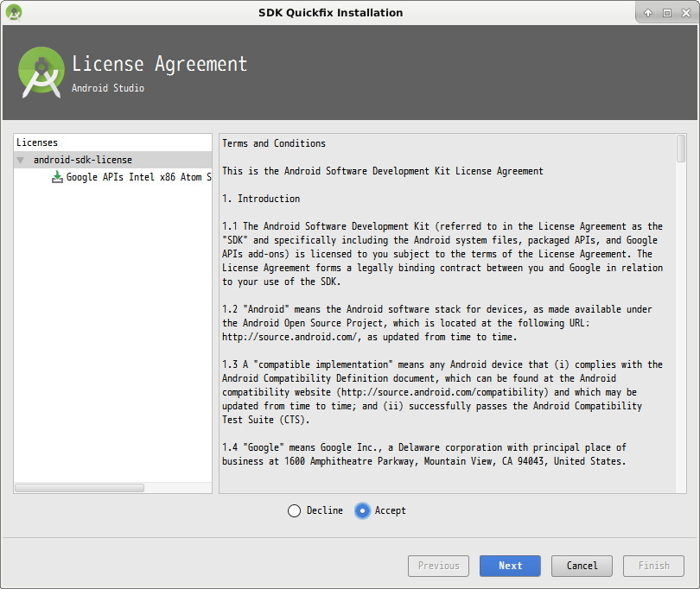Click the Previous button
Viewport: 700px width, 589px height.
click(x=438, y=566)
